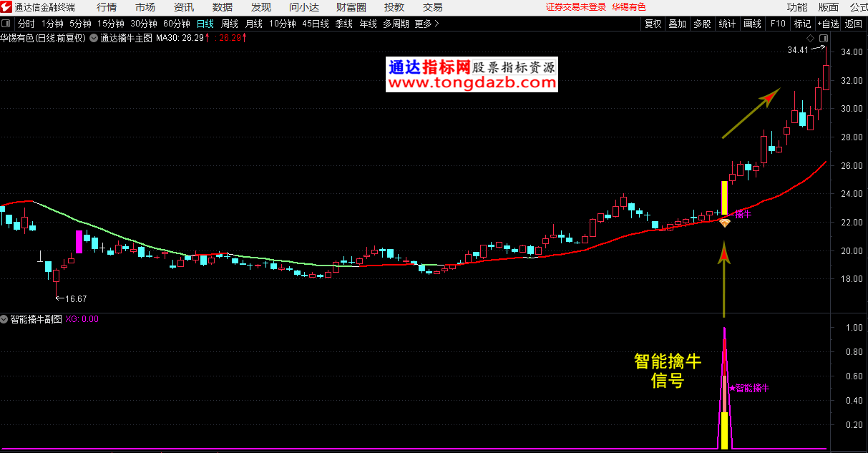
Task: Select the 月线 monthly period tab
Action: (x=254, y=24)
